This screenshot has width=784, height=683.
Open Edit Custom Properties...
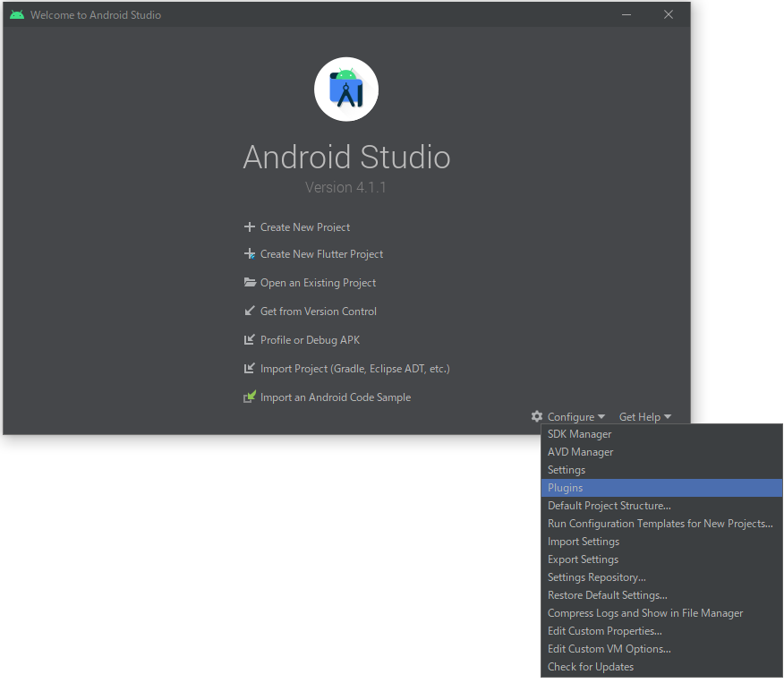(661, 631)
